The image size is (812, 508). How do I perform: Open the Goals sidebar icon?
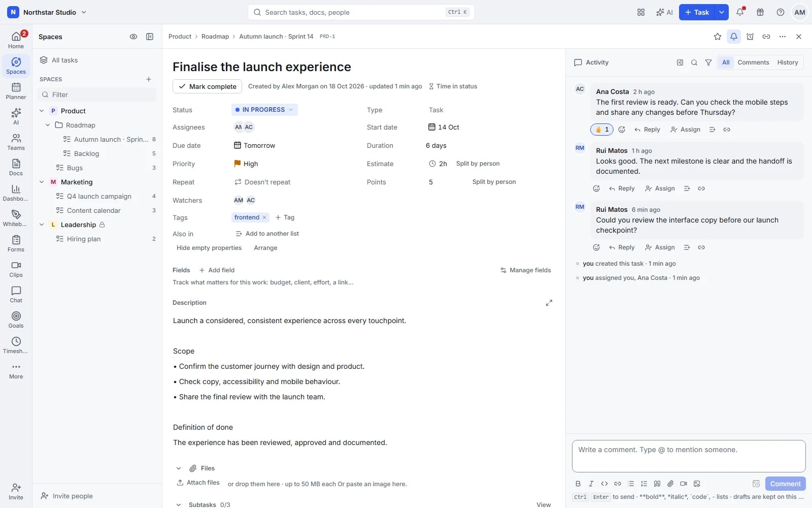tap(16, 320)
